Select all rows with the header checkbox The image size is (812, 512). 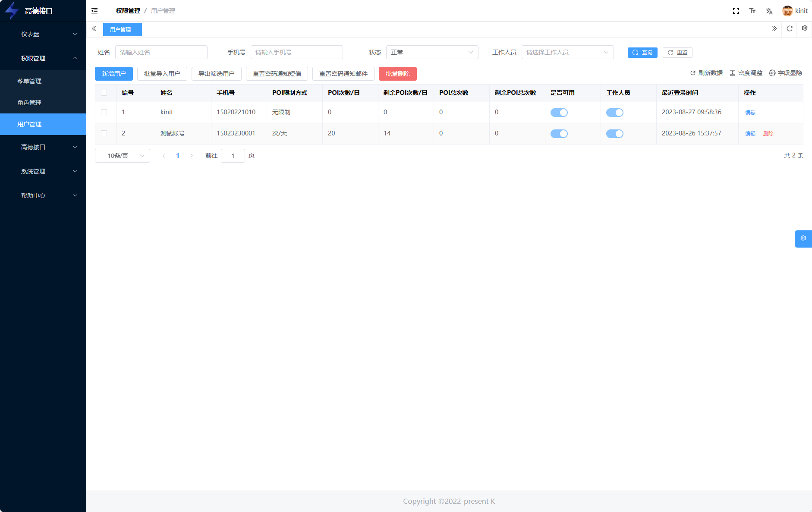coord(104,93)
